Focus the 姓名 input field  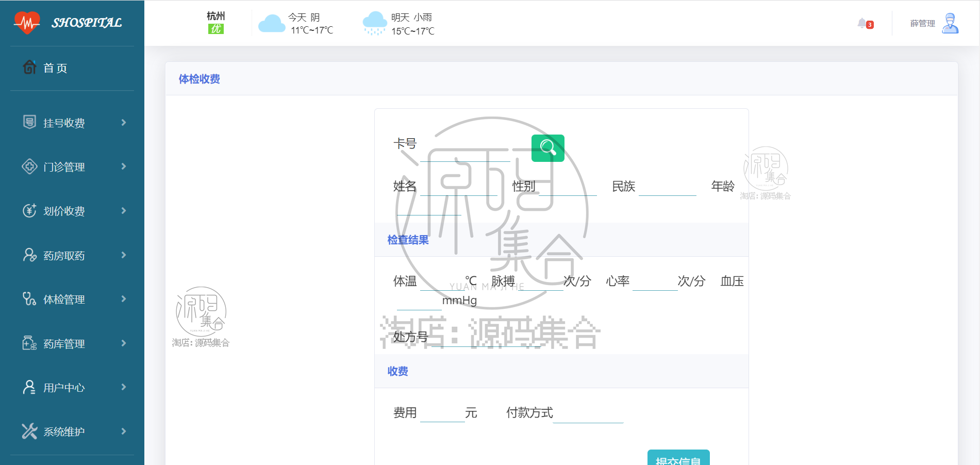click(x=459, y=187)
